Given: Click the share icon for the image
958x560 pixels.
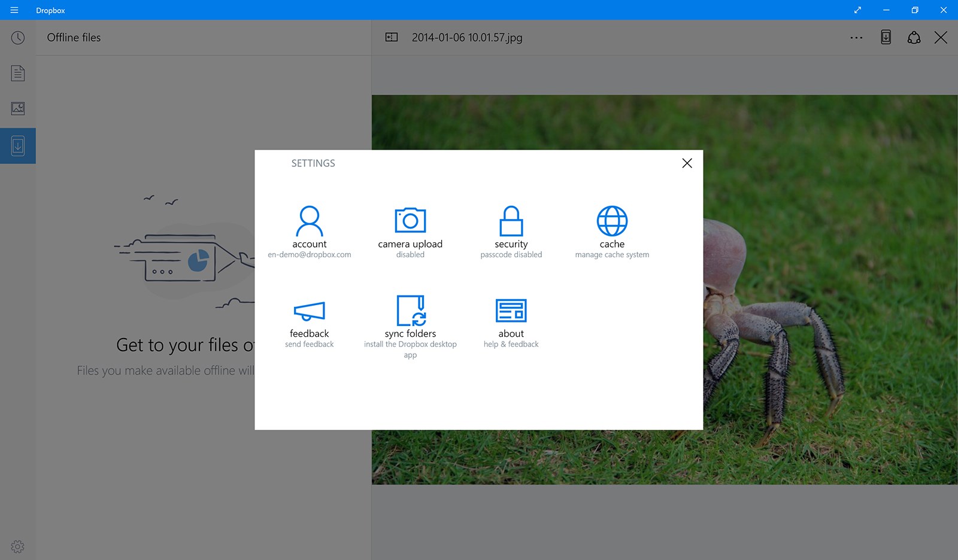Looking at the screenshot, I should pos(914,37).
